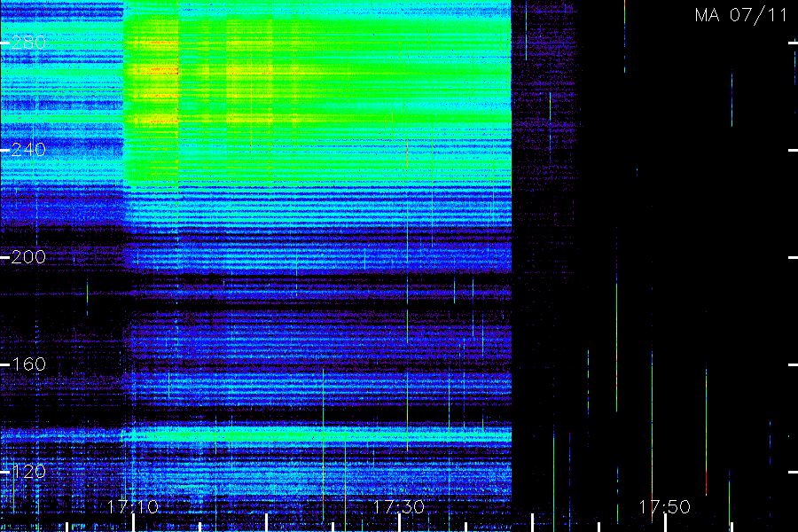Click the 17:10 time axis label
Viewport: 798px width, 532px height.
pos(133,507)
